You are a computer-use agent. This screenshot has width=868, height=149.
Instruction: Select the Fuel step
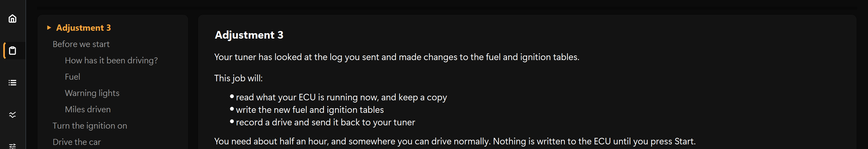click(x=72, y=77)
